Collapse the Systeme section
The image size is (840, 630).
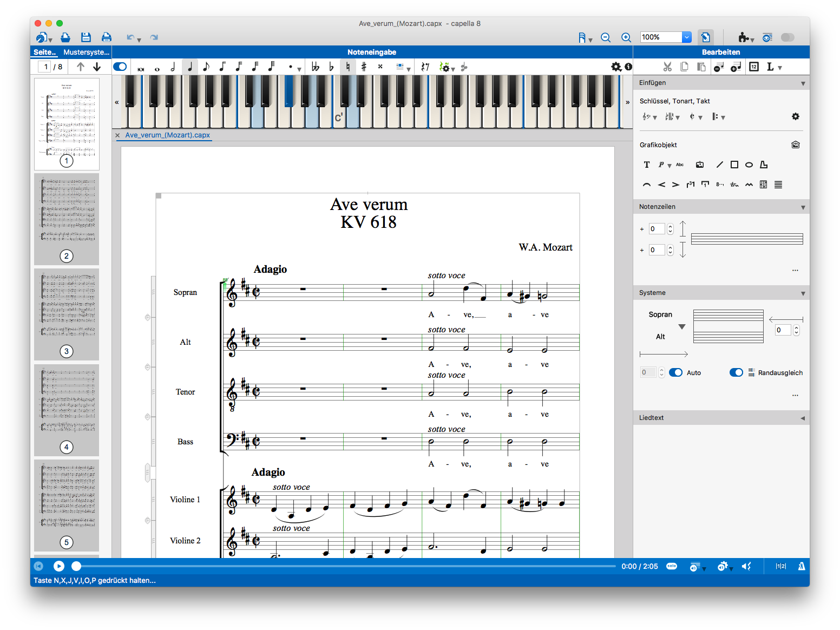[x=803, y=293]
